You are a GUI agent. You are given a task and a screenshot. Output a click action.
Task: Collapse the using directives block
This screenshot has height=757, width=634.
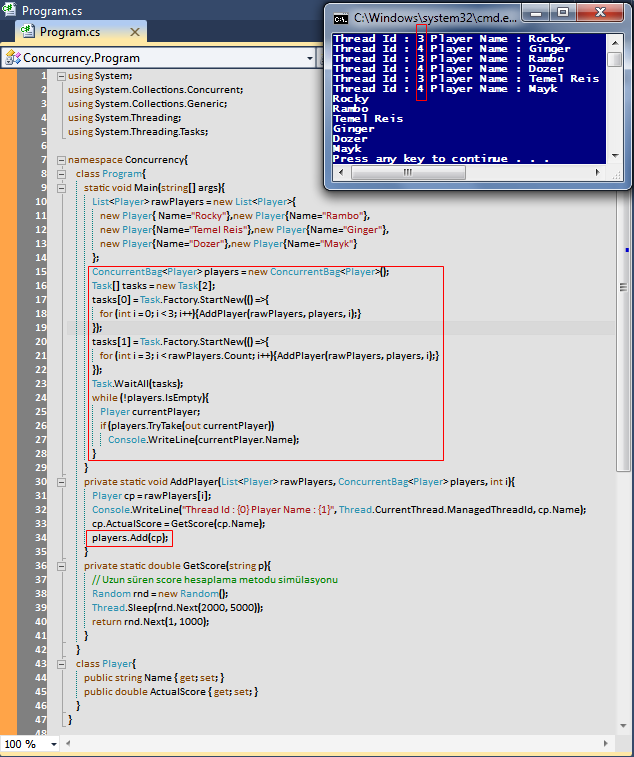click(x=61, y=76)
